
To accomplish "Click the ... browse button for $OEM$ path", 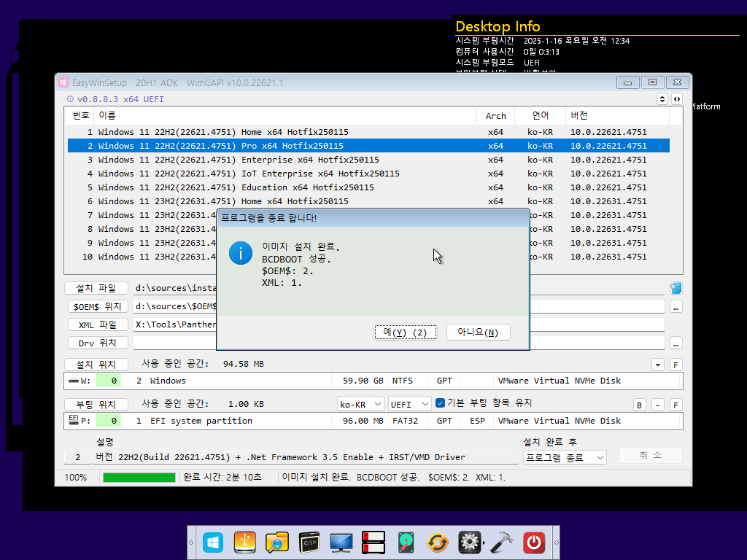I will (x=676, y=307).
